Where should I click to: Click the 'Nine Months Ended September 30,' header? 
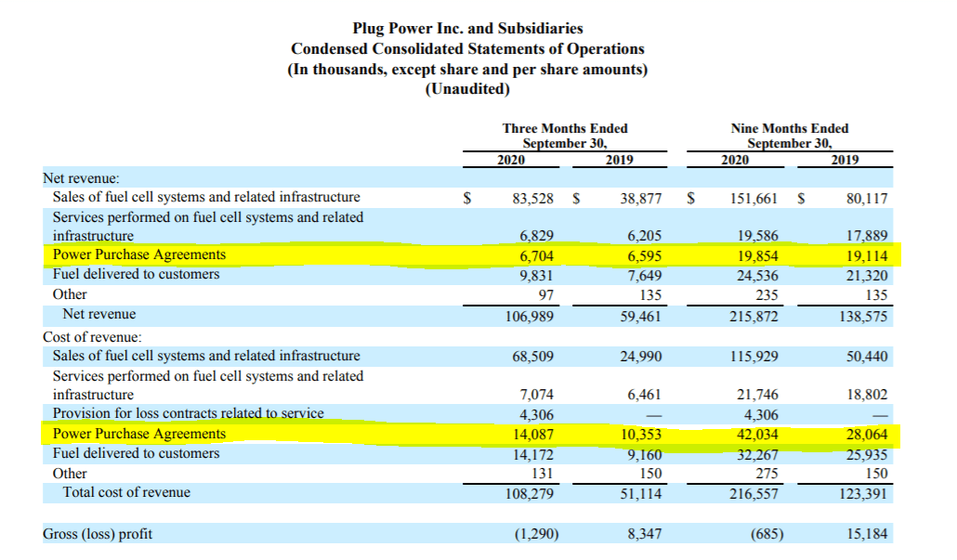[x=790, y=136]
